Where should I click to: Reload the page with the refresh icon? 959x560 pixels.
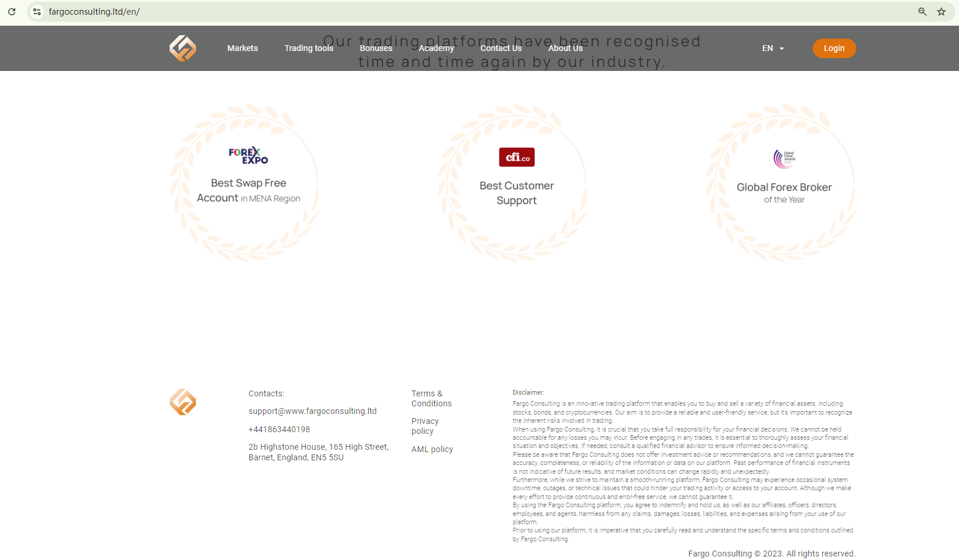[x=12, y=12]
